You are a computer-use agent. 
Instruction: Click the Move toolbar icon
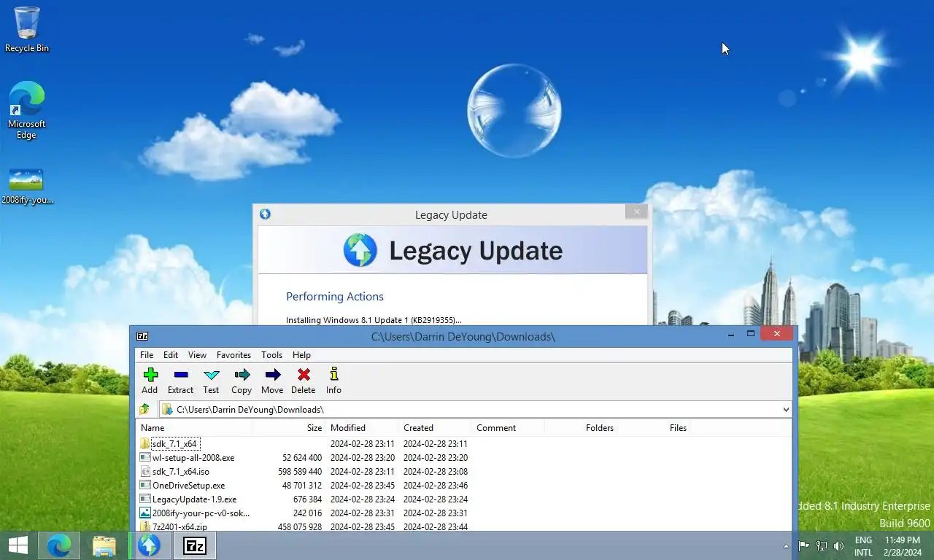(x=272, y=381)
